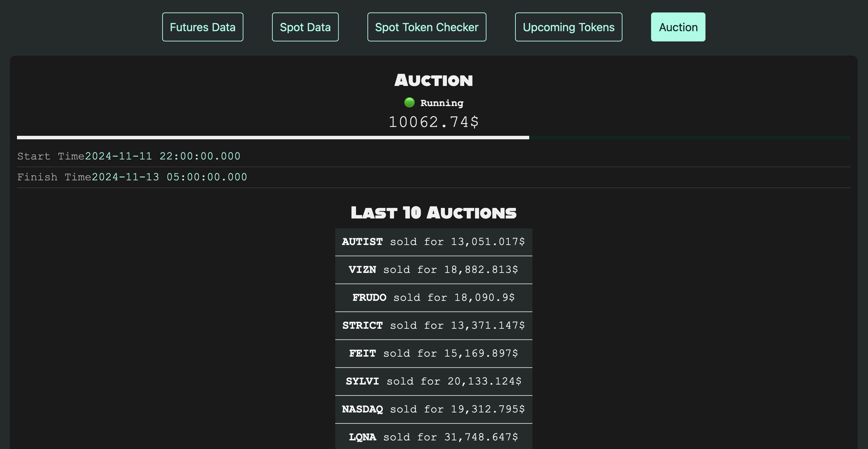The height and width of the screenshot is (449, 868).
Task: Click the auction progress bar
Action: point(434,138)
